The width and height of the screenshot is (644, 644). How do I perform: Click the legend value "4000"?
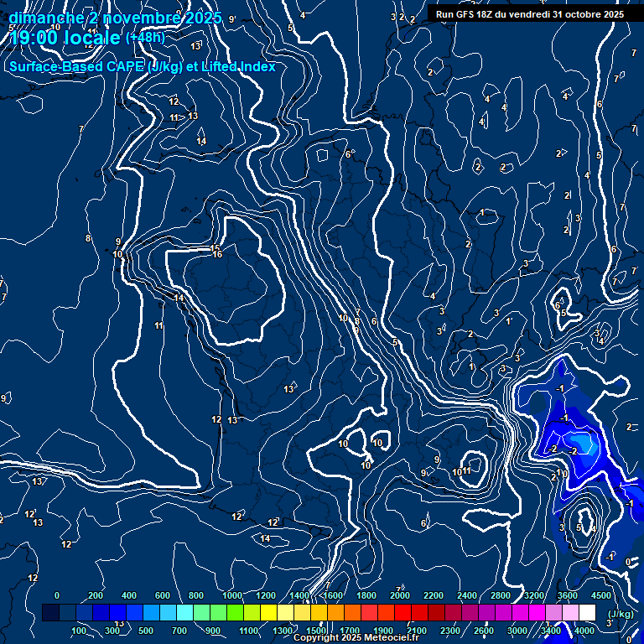click(x=584, y=631)
